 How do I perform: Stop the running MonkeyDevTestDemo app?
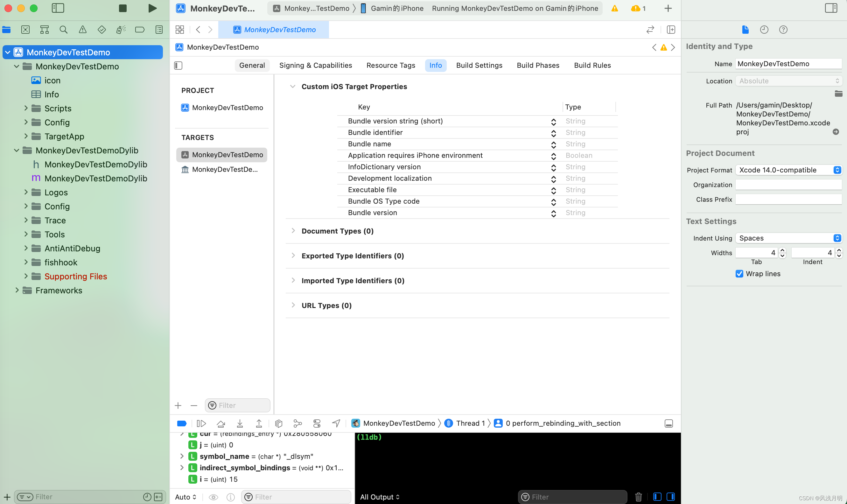[122, 8]
